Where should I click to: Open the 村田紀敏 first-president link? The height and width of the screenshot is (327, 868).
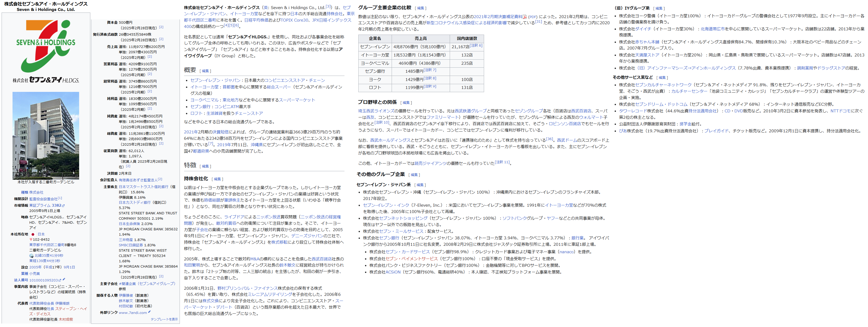[126, 306]
